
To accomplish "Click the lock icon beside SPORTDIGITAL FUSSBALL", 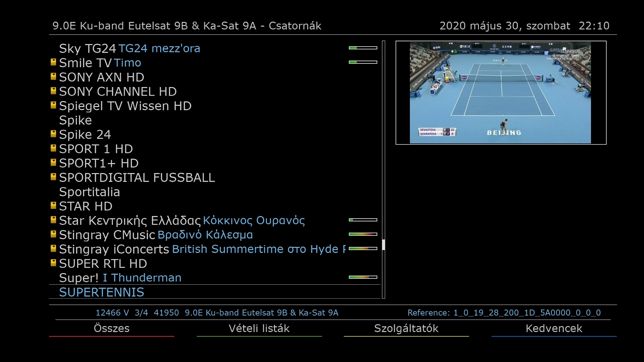I will tap(53, 177).
